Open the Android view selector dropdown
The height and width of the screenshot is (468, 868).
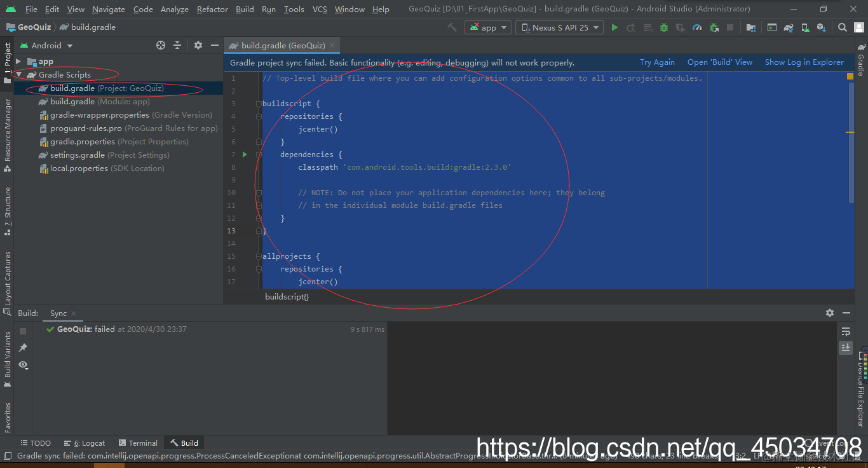point(47,45)
